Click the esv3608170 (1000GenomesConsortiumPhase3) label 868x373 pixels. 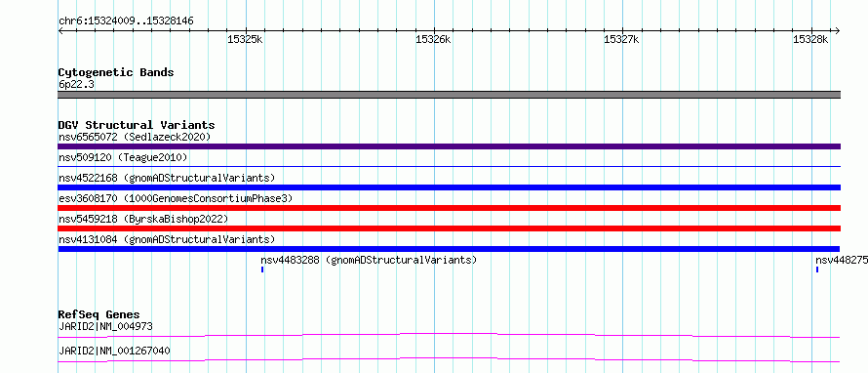point(176,198)
